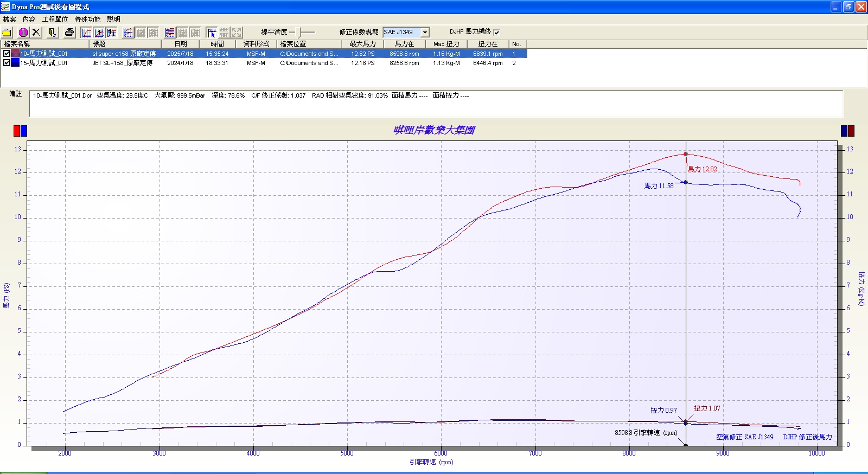868x474 pixels.
Task: Click the black X delete toolbar icon
Action: tap(36, 33)
